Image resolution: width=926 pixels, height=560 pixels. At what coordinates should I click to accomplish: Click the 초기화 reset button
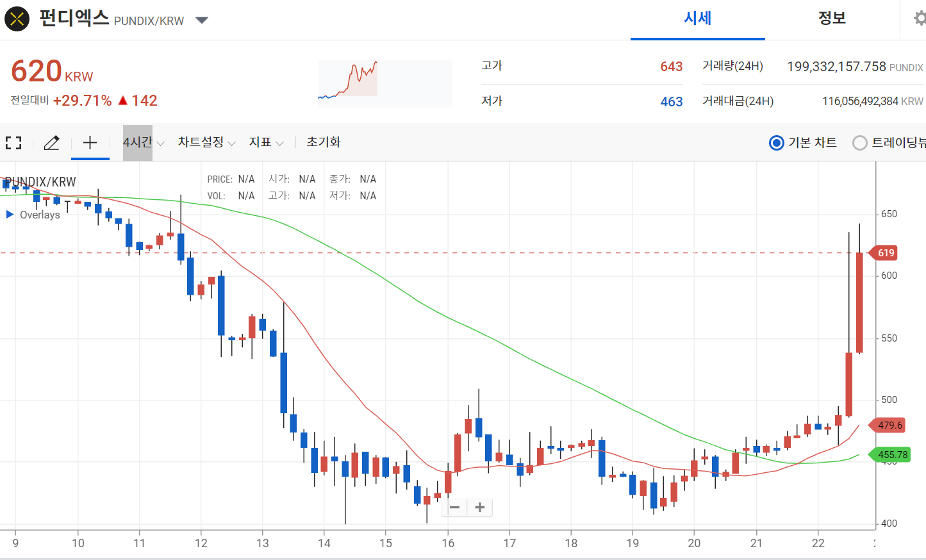click(324, 142)
